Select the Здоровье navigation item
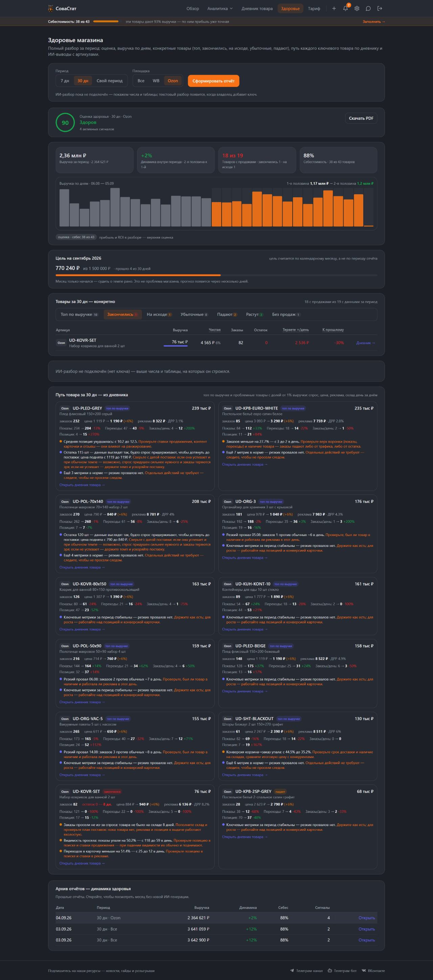This screenshot has width=433, height=980. [x=290, y=8]
